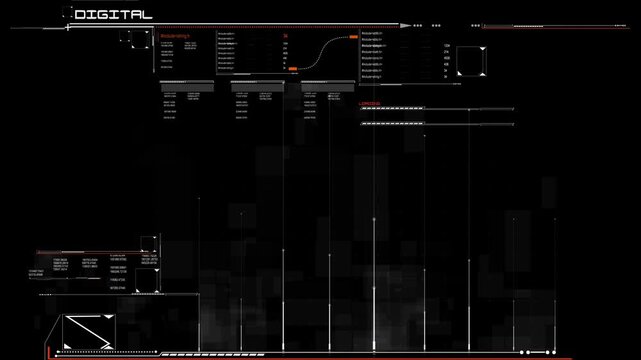641x360 pixels.
Task: Click the upper loading progress bar
Action: click(x=437, y=109)
